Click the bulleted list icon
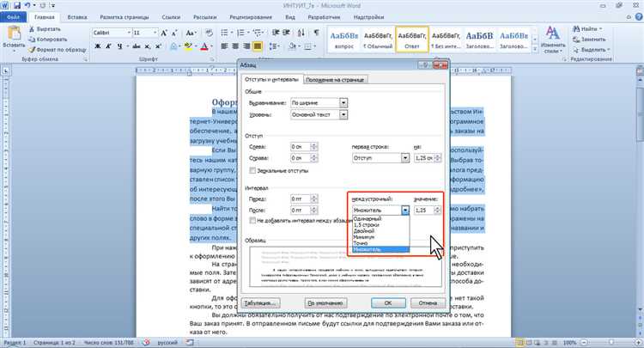Viewport: 644px width, 348px height. [224, 33]
